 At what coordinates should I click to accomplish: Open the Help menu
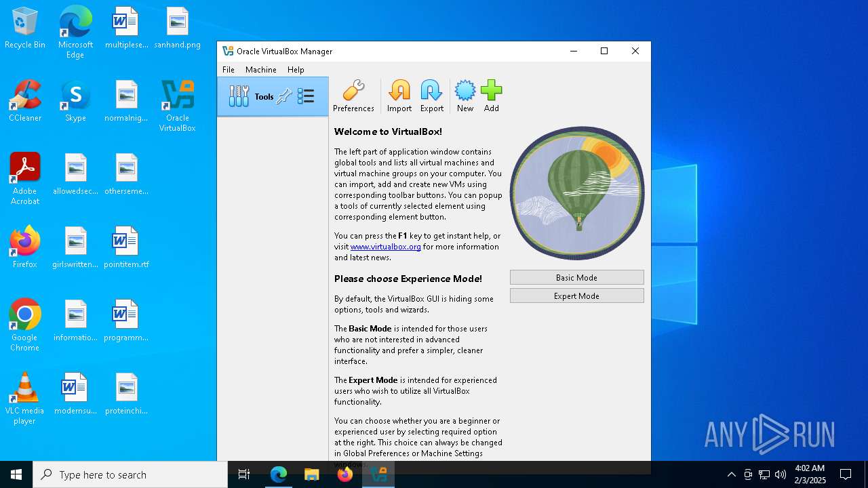296,70
